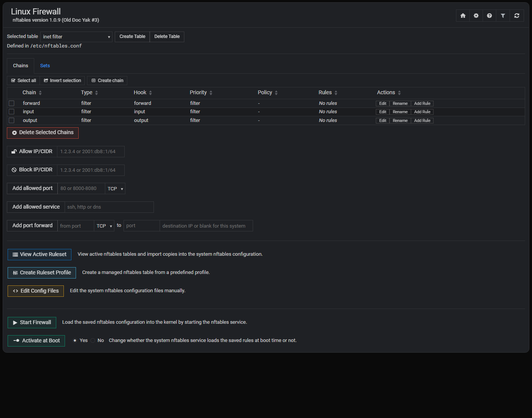532x418 pixels.
Task: Edit the forward chain
Action: [x=383, y=103]
